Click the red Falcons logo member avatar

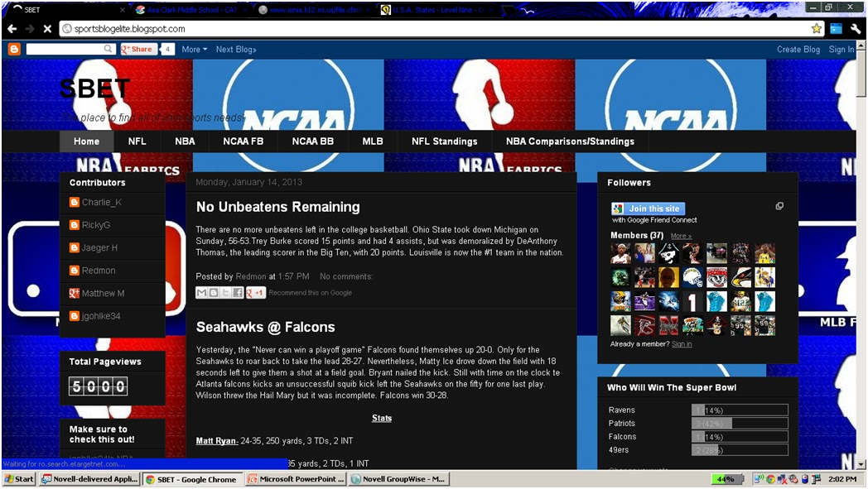(644, 325)
